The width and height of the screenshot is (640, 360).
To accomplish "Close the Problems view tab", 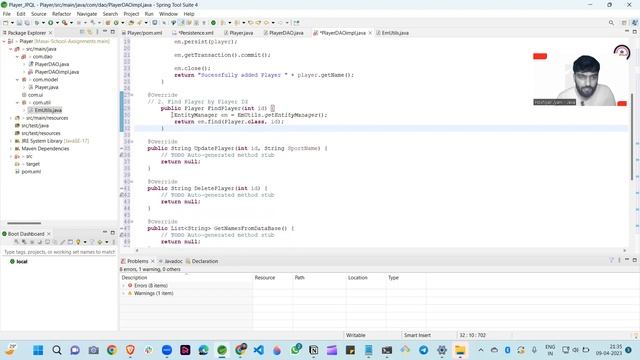I will coord(153,261).
